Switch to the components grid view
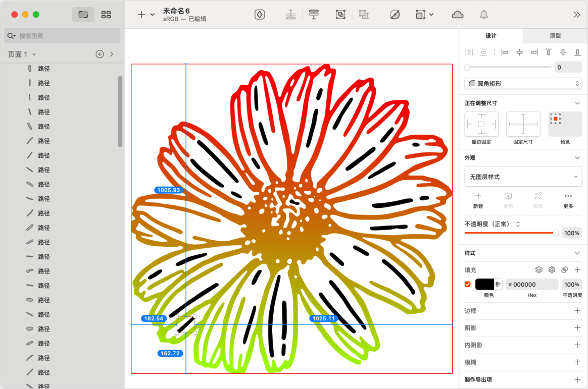588x389 pixels. click(x=106, y=15)
